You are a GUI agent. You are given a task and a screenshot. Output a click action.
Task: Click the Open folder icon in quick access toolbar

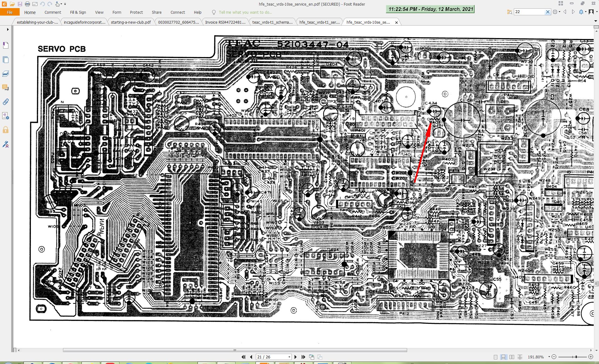click(x=12, y=4)
